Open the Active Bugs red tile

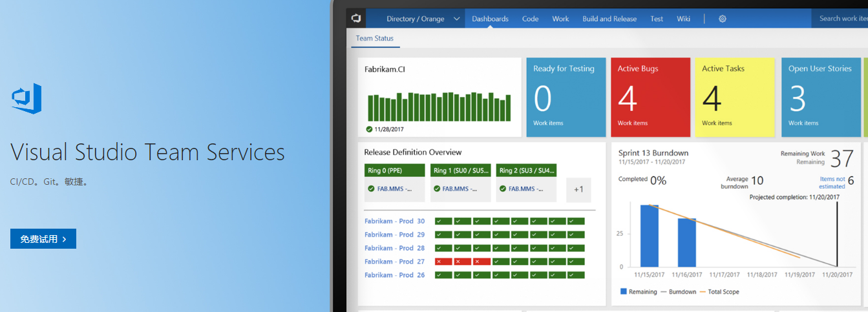pos(650,98)
